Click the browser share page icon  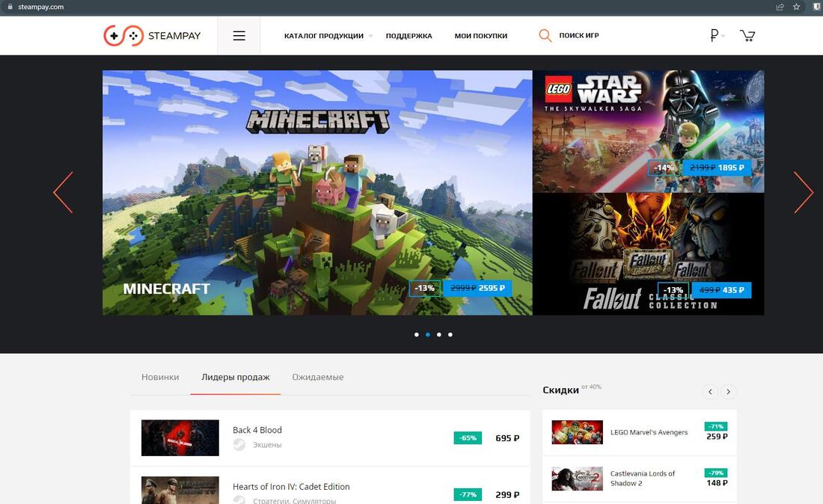coord(780,7)
